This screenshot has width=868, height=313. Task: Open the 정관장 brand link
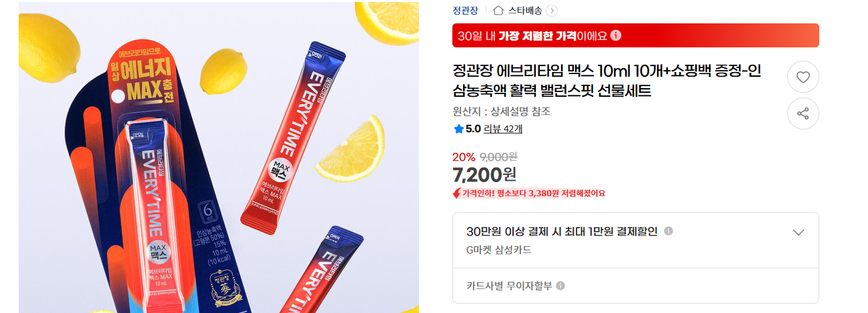tap(465, 10)
